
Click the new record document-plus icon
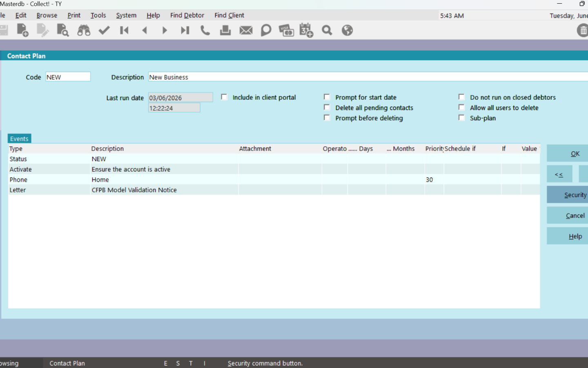[22, 30]
